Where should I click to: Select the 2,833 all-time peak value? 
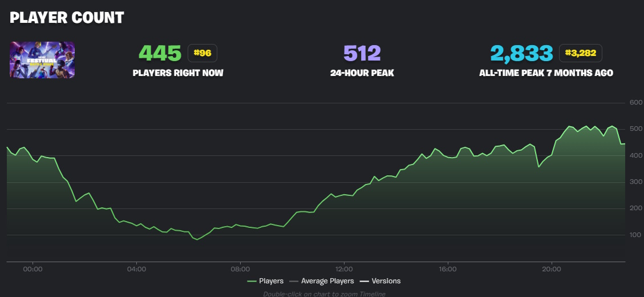tap(521, 53)
